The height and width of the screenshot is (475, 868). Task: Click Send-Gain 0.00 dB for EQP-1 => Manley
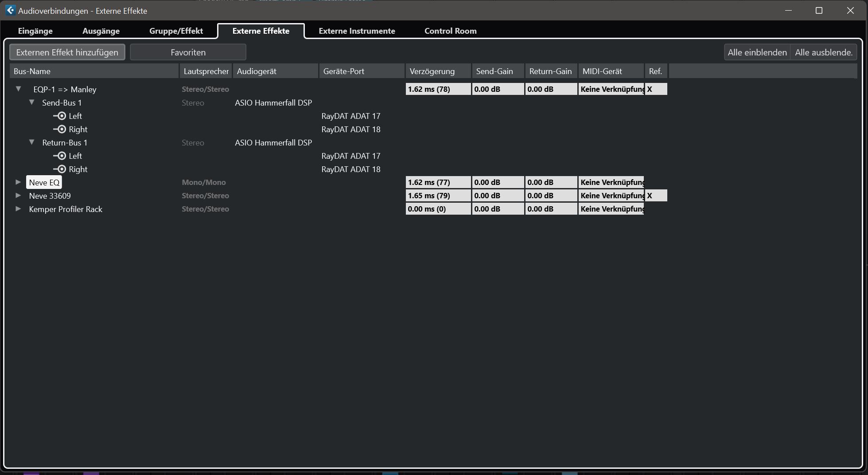coord(498,89)
